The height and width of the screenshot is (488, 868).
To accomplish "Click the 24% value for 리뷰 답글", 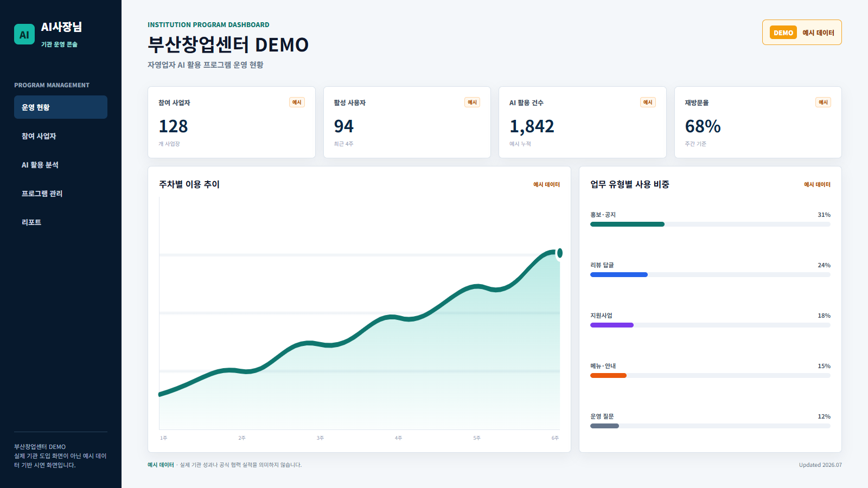I will tap(824, 265).
